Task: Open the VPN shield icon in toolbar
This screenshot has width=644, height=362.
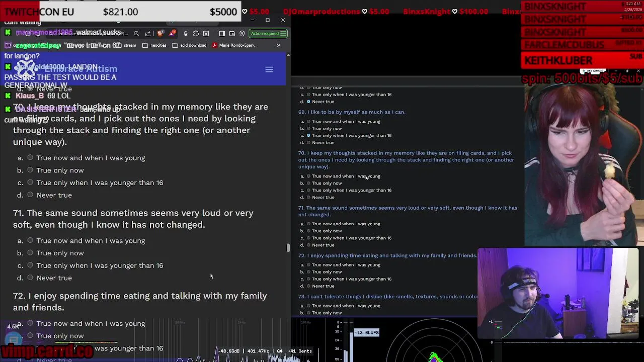Action: [x=242, y=34]
